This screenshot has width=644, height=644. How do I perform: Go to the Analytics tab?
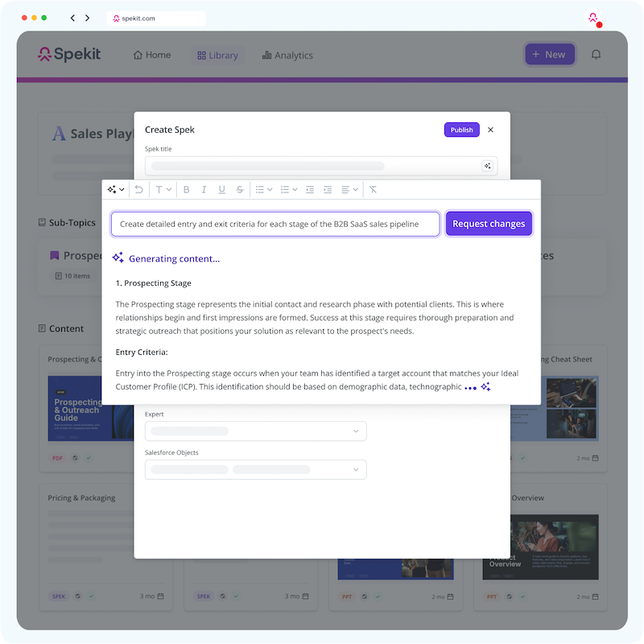coord(287,55)
